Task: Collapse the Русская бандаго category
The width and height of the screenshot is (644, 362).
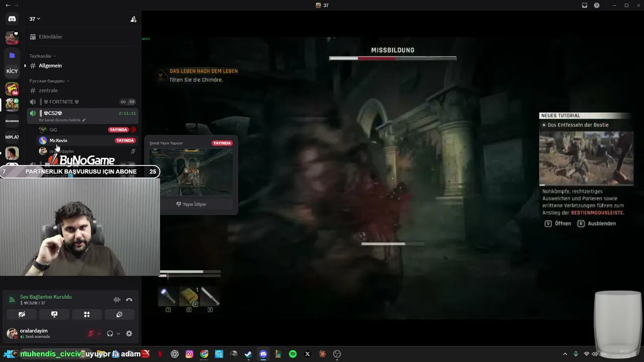Action: point(49,81)
